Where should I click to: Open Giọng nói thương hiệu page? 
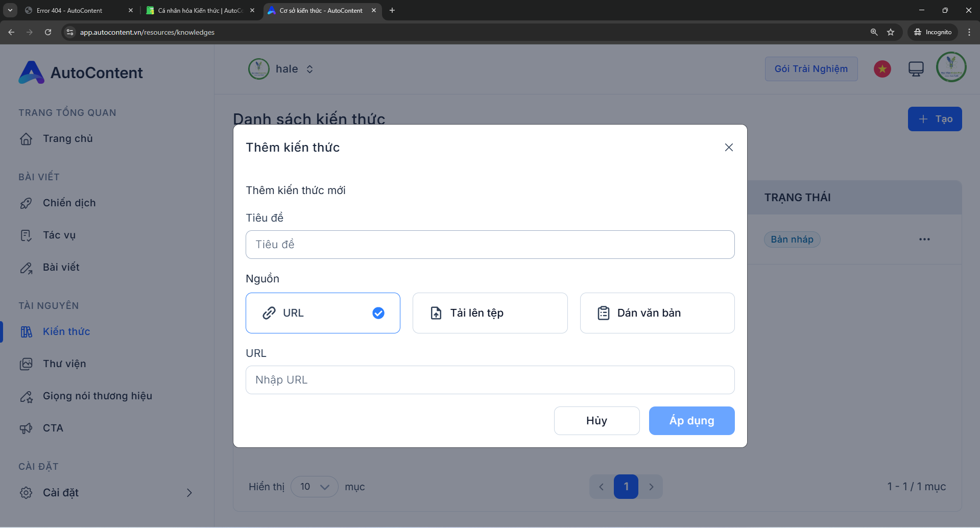(97, 396)
